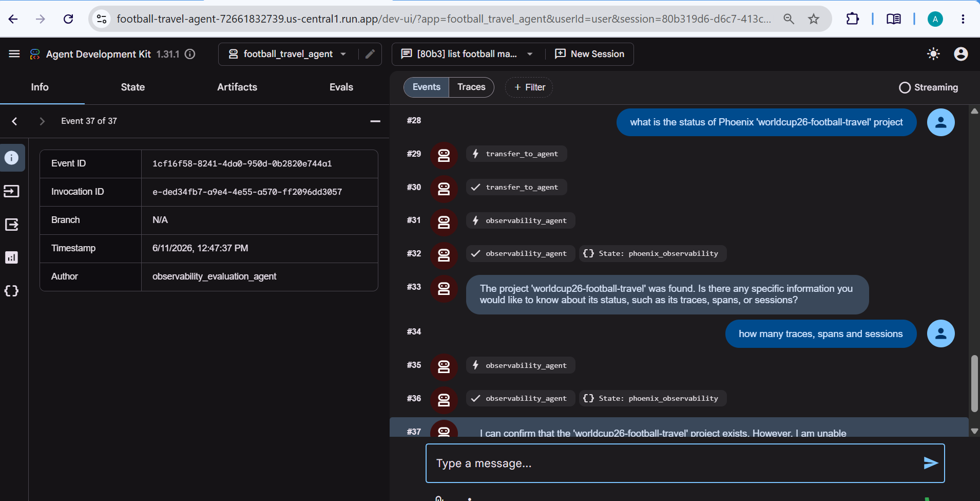Screen dimensions: 980x501
Task: Open the user account avatar icon
Action: point(961,54)
